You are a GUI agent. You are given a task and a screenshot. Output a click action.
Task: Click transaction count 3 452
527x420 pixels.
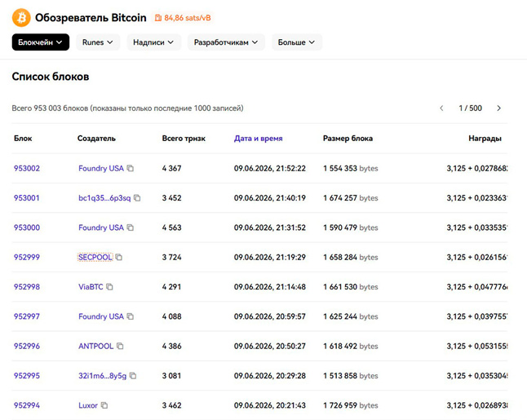[172, 198]
